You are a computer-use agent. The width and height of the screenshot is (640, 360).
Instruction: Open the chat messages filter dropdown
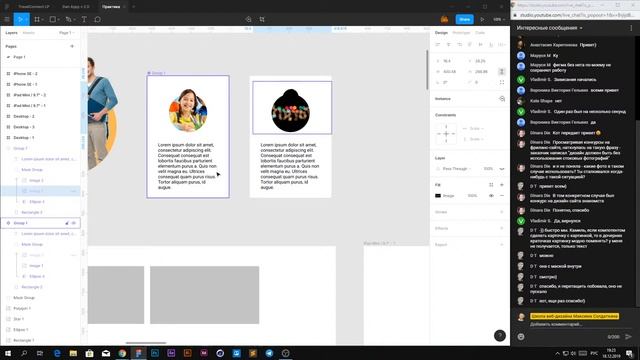coord(549,28)
